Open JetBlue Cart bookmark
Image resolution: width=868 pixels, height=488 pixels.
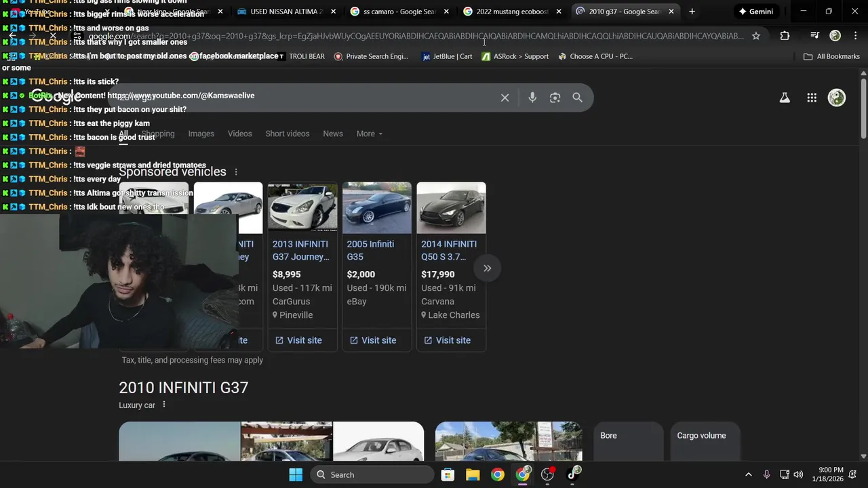447,56
